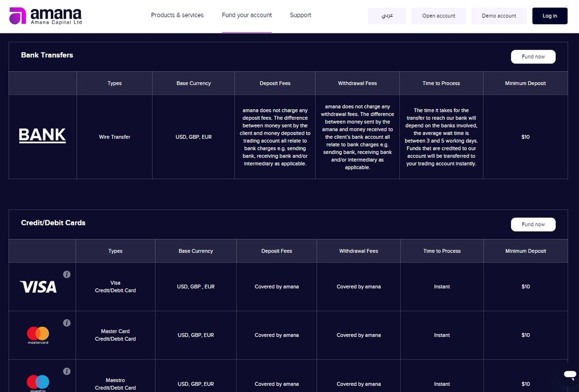
Task: Click Master Card row's Covered by amana withdrawal fee
Action: [x=359, y=335]
